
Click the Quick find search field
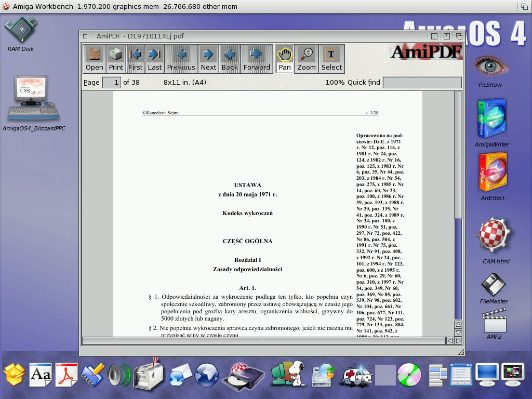pos(422,83)
